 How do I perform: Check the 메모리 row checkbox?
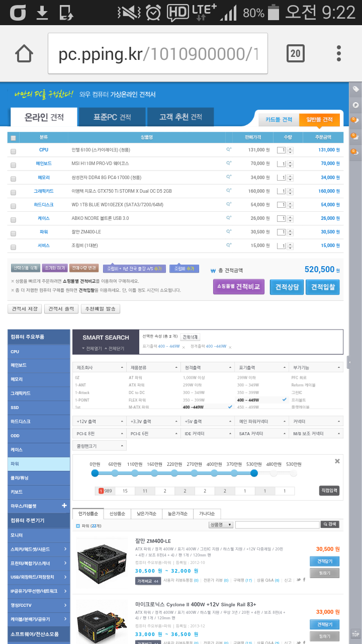pos(13,178)
